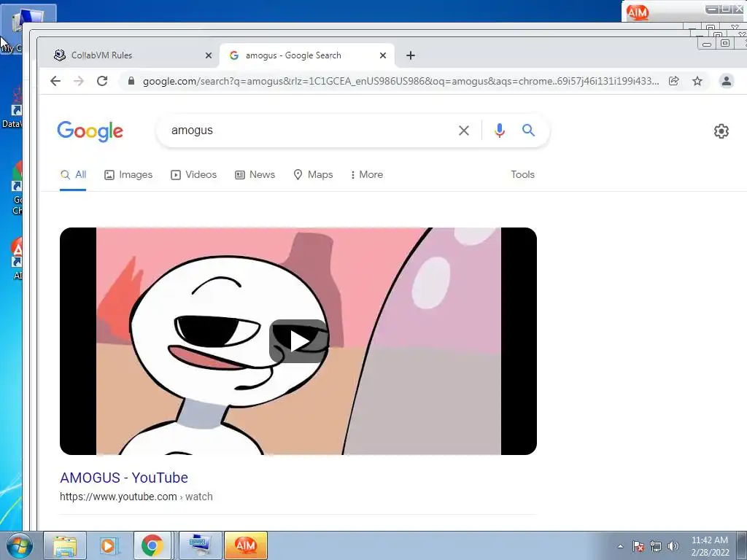
Task: Click the forward navigation arrow
Action: tap(79, 81)
